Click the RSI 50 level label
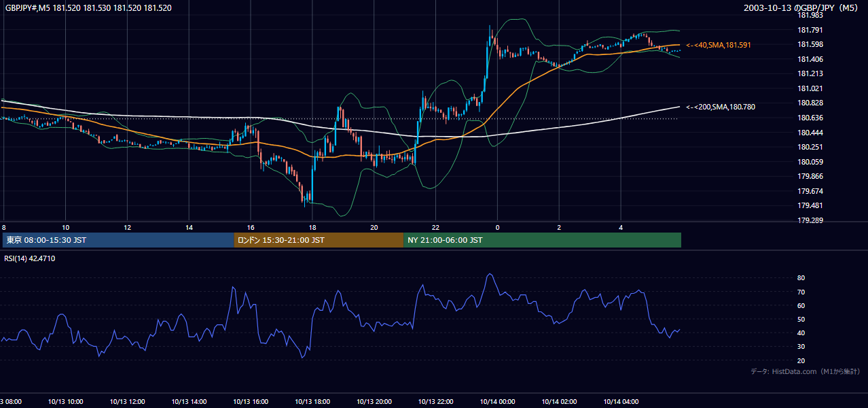868x408 pixels. tap(801, 319)
